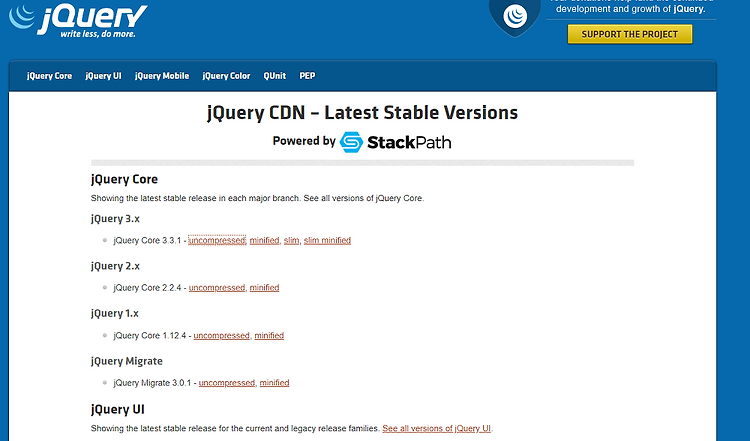Open the jQuery UI nav item
The height and width of the screenshot is (441, 750).
point(103,76)
